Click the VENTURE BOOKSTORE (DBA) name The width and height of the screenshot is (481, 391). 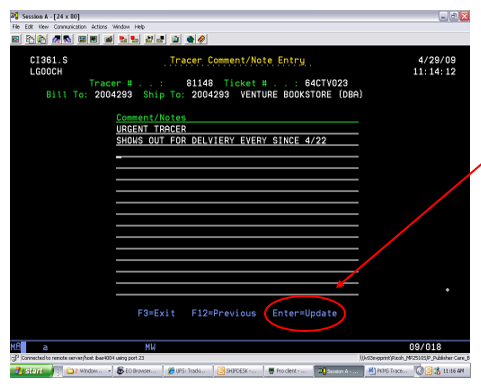[x=301, y=95]
